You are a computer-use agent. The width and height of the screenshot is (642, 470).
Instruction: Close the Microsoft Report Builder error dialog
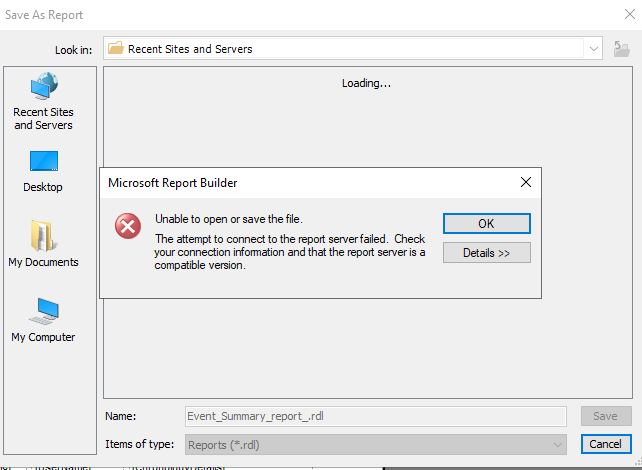point(526,182)
